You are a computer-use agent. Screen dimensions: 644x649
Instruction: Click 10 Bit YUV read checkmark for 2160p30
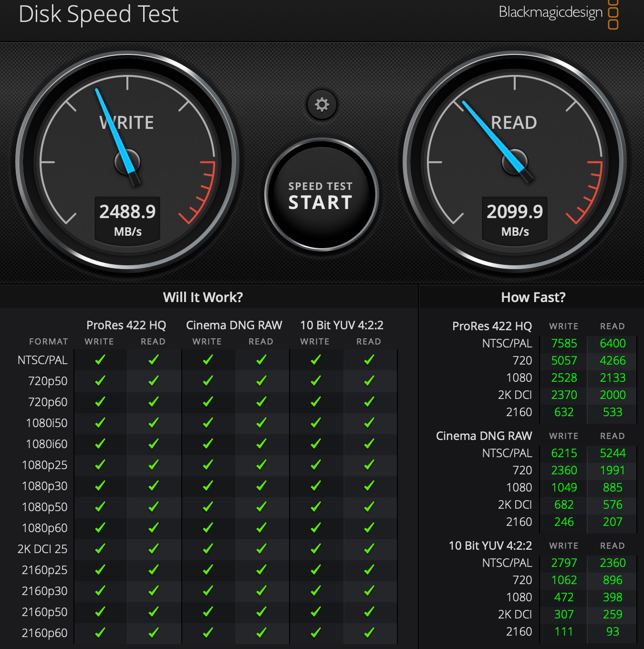(x=369, y=591)
